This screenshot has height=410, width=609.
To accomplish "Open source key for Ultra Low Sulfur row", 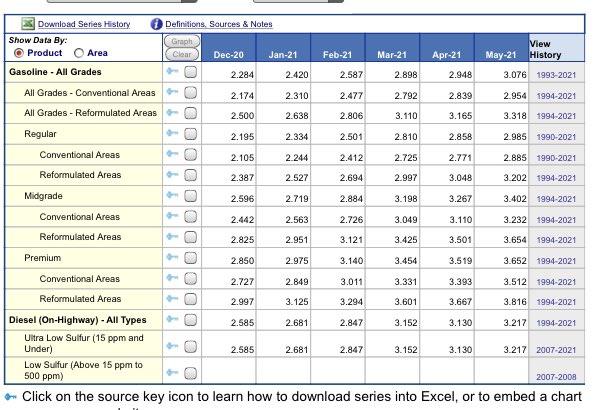I will coord(172,346).
